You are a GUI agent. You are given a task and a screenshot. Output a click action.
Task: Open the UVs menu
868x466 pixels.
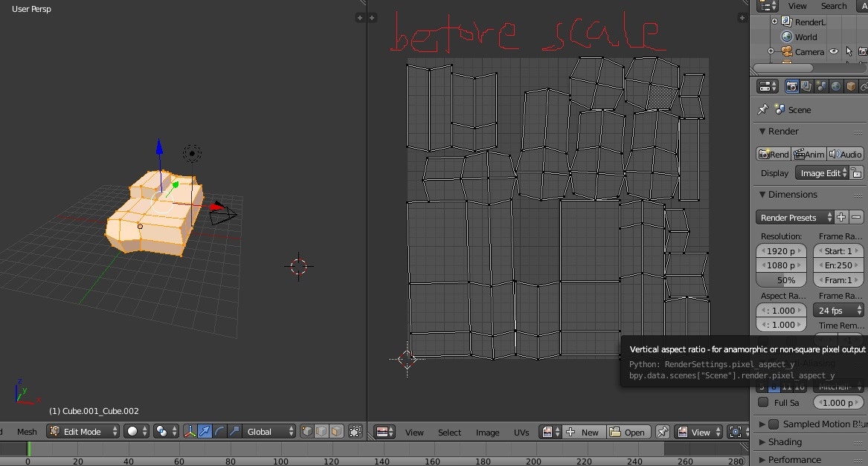pyautogui.click(x=521, y=432)
